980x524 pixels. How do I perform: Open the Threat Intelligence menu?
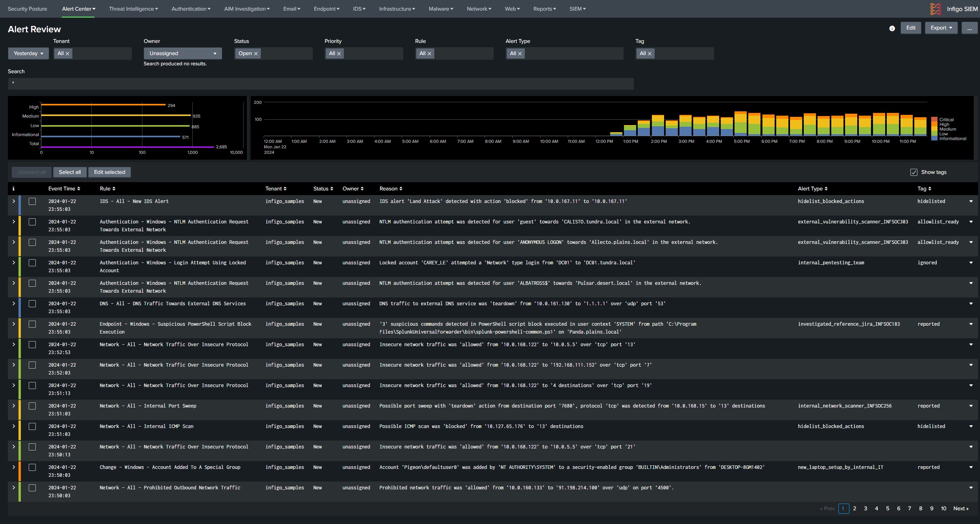coord(133,9)
